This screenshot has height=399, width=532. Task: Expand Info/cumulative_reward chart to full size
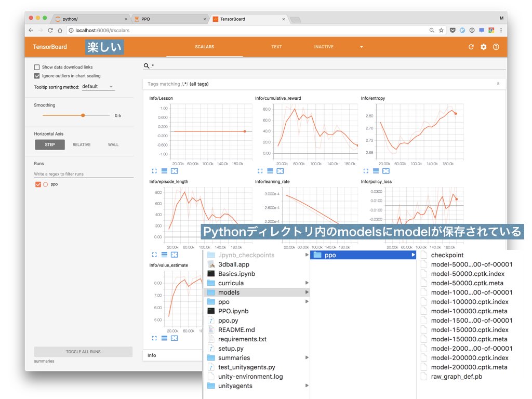click(x=260, y=171)
